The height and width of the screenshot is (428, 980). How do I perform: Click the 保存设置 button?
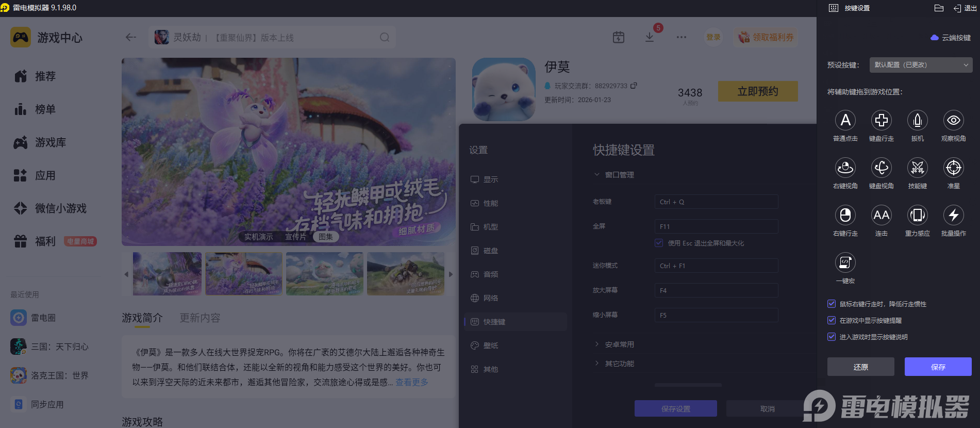pyautogui.click(x=676, y=408)
